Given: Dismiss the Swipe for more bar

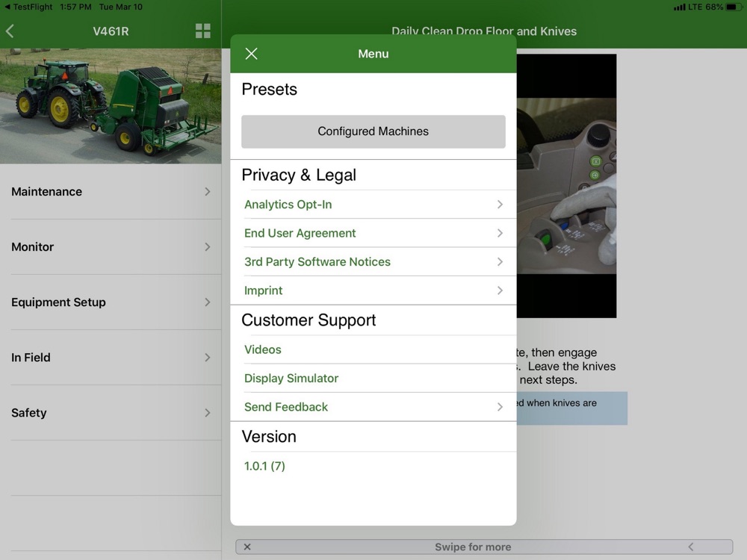Looking at the screenshot, I should (x=247, y=547).
